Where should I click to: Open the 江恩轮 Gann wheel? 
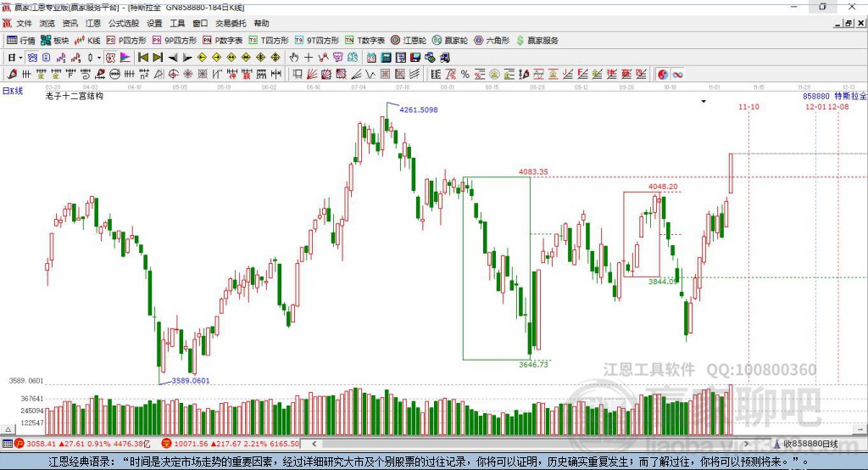[409, 41]
